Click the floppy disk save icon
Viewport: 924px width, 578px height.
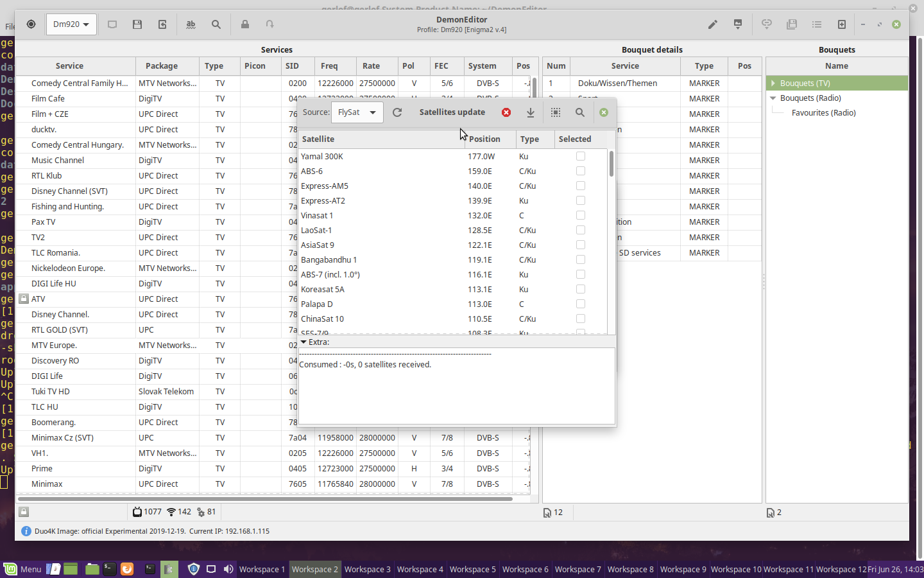click(137, 24)
